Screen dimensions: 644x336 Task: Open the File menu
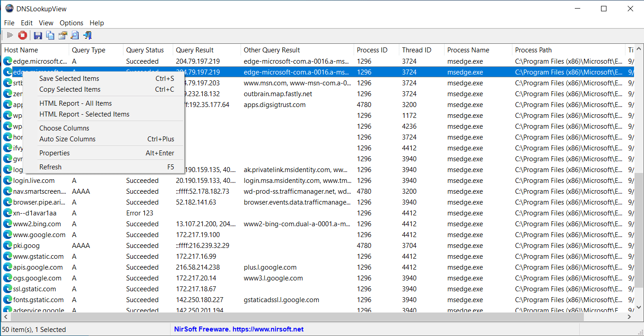point(9,23)
